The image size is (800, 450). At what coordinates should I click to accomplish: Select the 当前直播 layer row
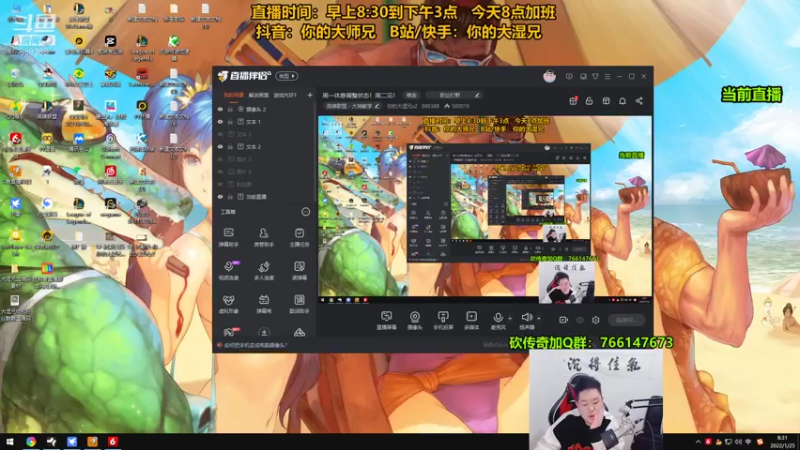[x=264, y=196]
